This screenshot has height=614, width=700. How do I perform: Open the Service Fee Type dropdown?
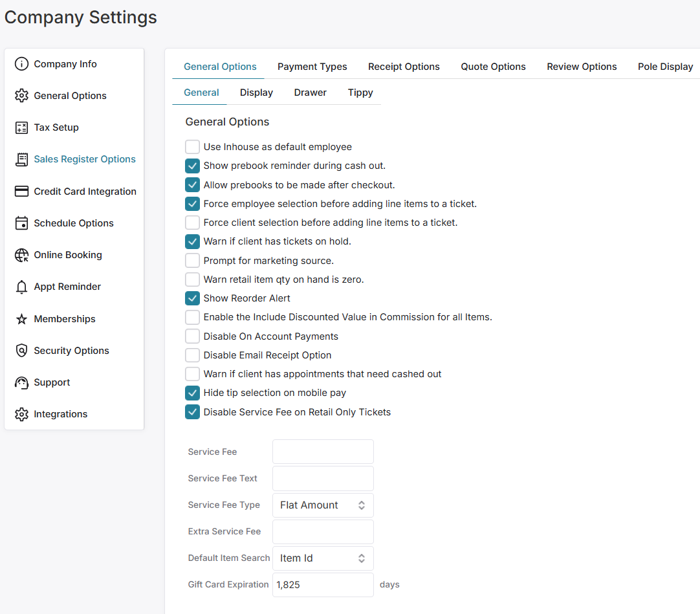click(x=322, y=505)
